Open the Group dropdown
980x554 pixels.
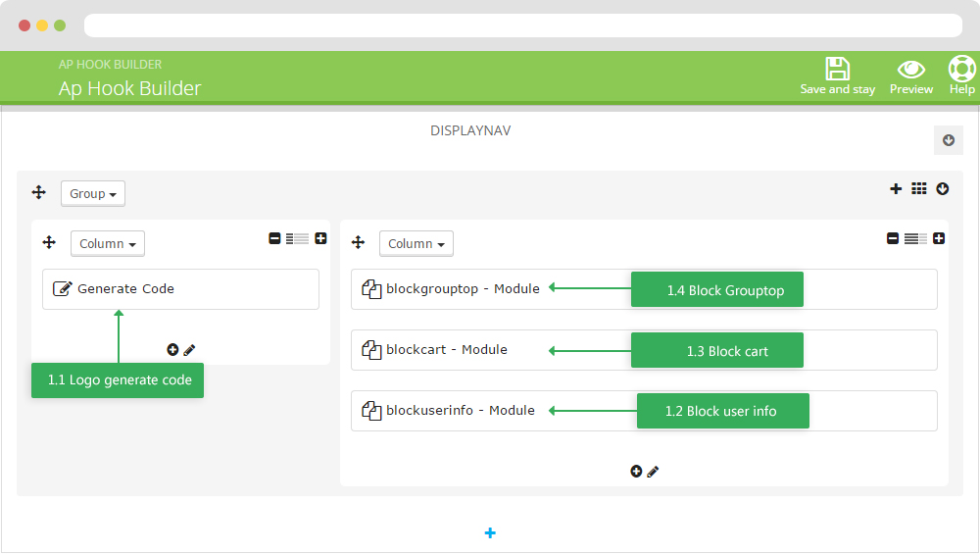pos(92,193)
